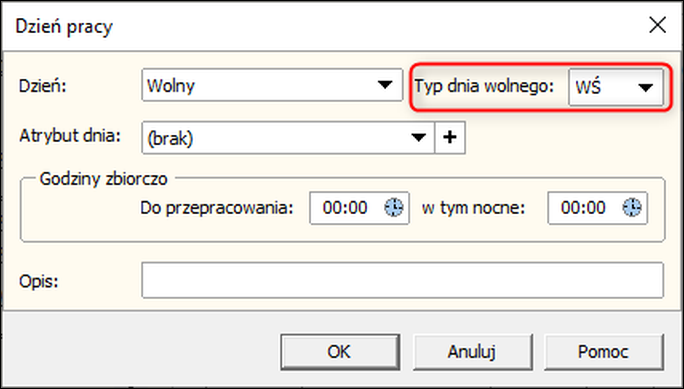This screenshot has width=684, height=389.
Task: Open the time picker for w tym nocne
Action: 632,208
